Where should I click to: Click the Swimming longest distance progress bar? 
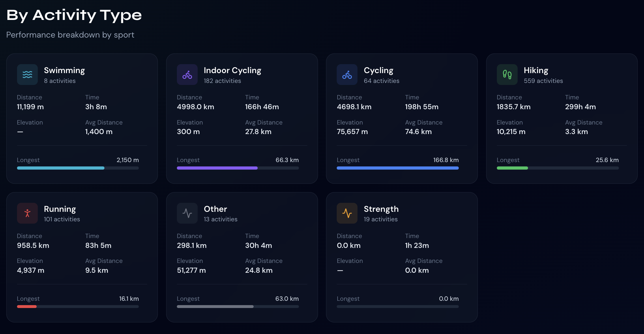click(x=78, y=168)
